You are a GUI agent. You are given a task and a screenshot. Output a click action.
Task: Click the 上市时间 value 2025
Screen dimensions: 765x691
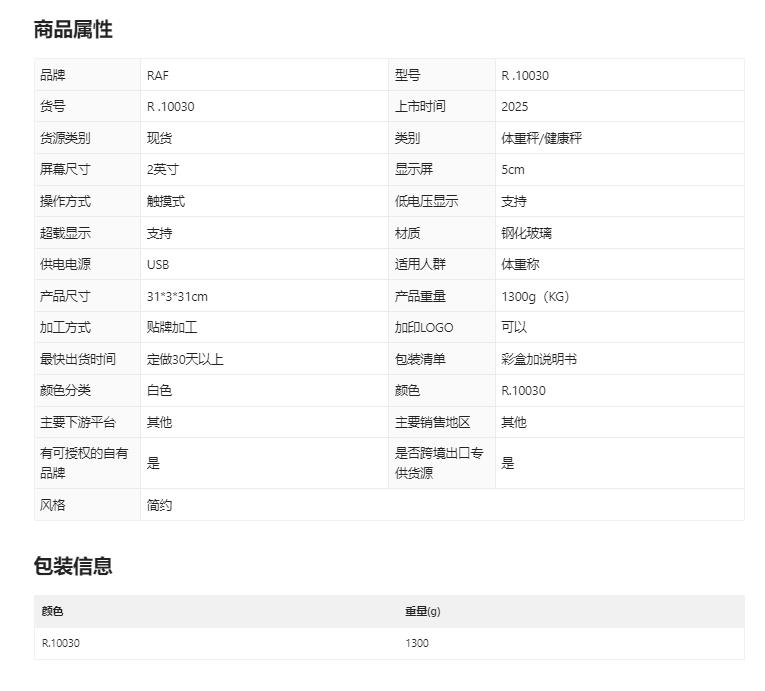(514, 107)
